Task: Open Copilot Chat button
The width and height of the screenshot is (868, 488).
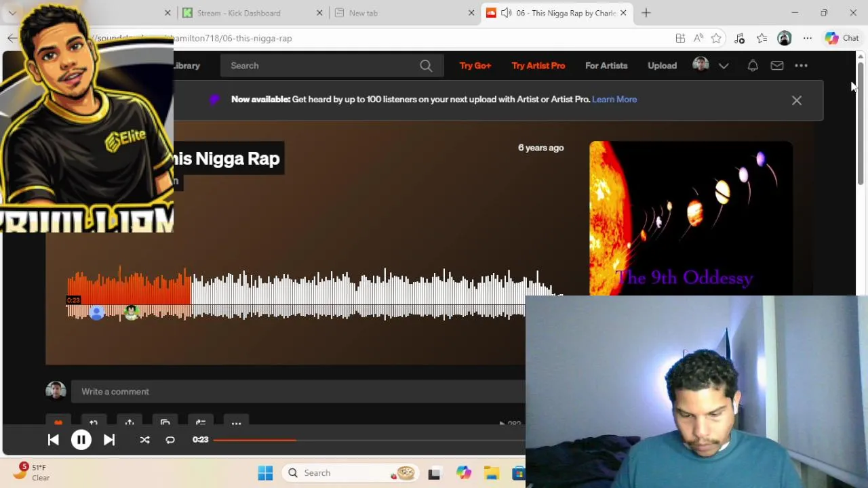Action: 842,39
